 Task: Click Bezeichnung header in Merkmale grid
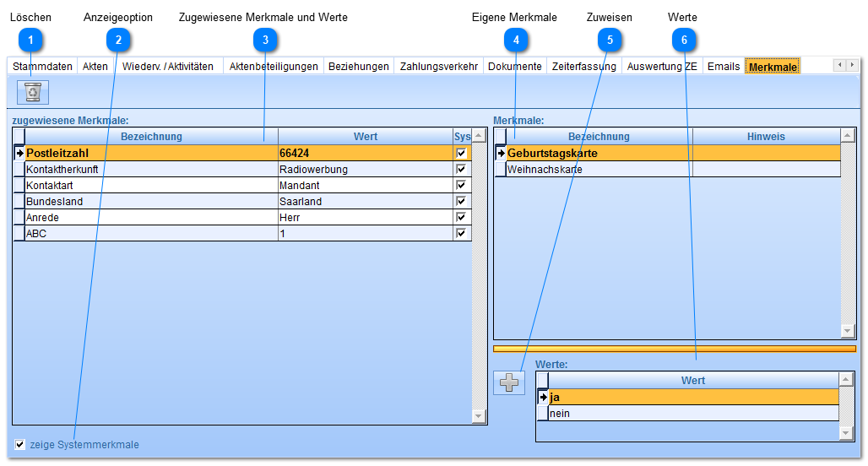[599, 137]
